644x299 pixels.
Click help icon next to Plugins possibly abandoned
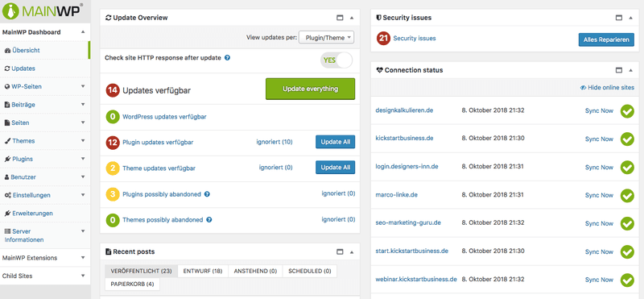pyautogui.click(x=207, y=194)
